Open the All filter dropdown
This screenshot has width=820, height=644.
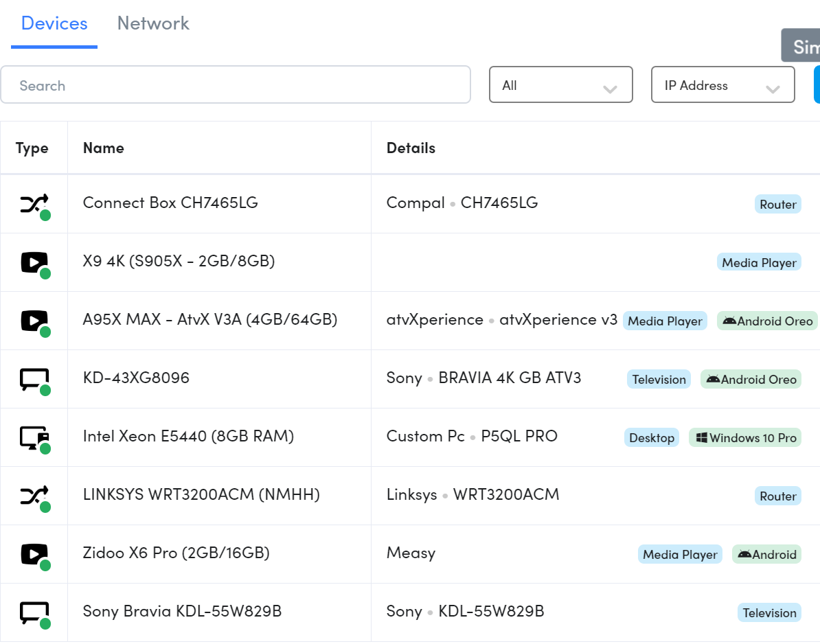(561, 84)
